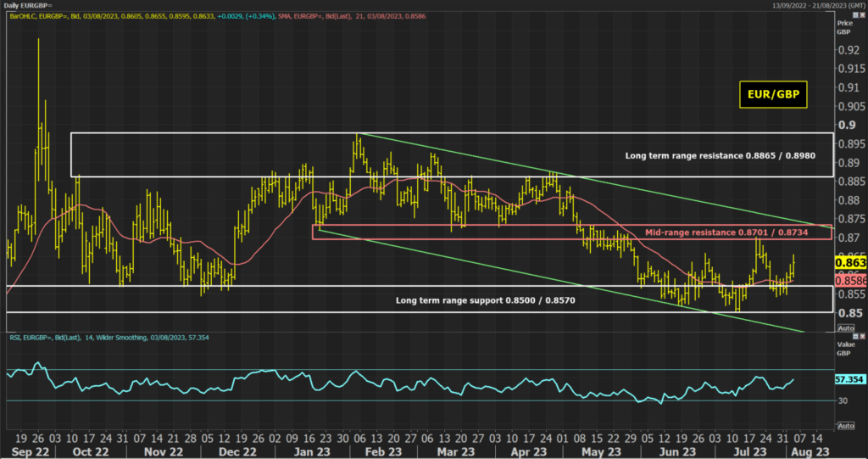Click the 0.8586 SMA value tag
The height and width of the screenshot is (459, 868).
tap(851, 281)
